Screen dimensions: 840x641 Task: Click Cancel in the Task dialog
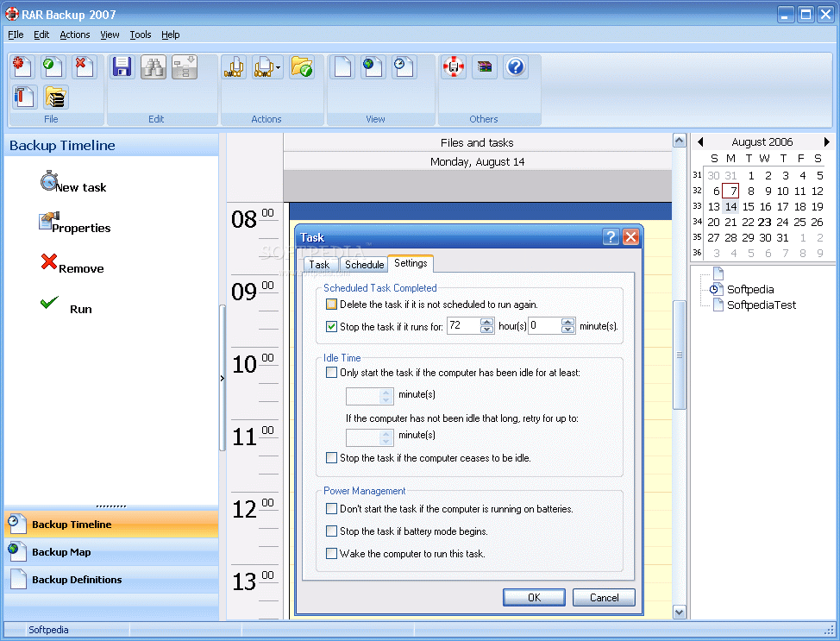[604, 597]
